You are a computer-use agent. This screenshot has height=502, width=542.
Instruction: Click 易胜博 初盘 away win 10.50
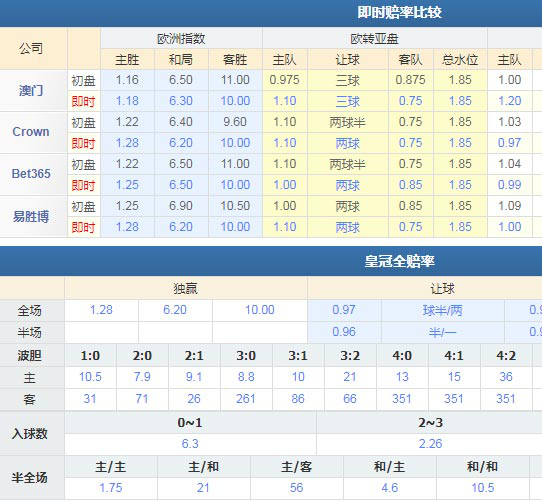point(235,206)
